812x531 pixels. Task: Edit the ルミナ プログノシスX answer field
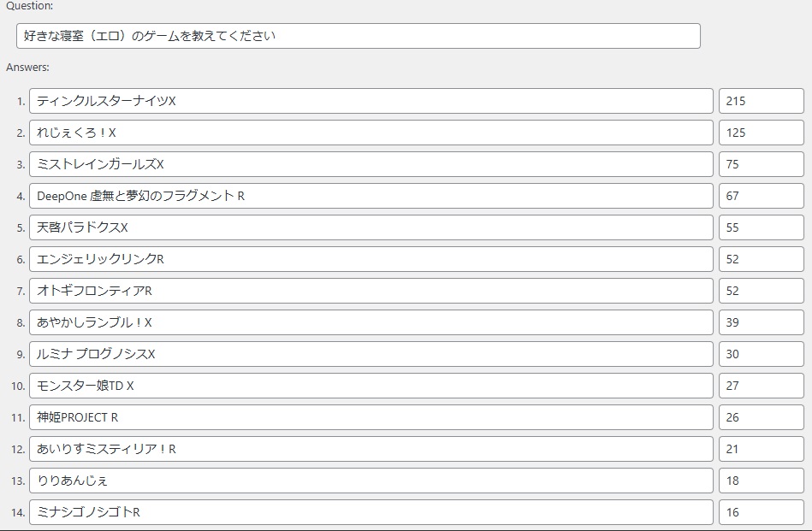[370, 354]
